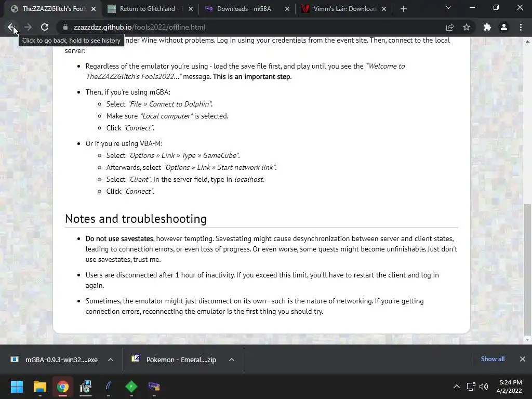Click the address bar URL field
Viewport: 532px width, 399px height.
[x=251, y=27]
